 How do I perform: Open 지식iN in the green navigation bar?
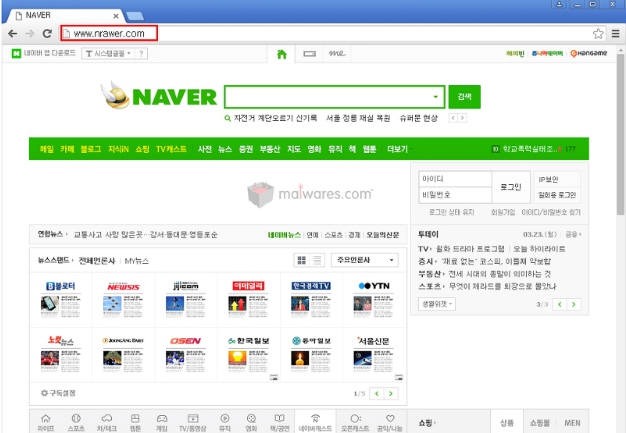[x=118, y=149]
